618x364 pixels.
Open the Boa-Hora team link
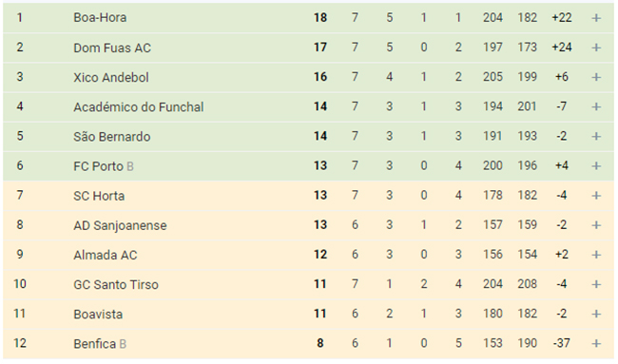[x=100, y=18]
